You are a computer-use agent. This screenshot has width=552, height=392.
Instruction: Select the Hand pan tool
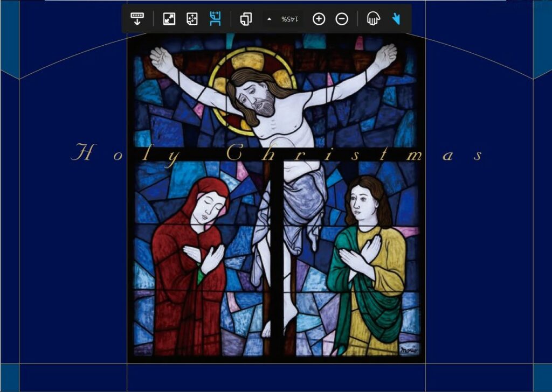click(374, 19)
